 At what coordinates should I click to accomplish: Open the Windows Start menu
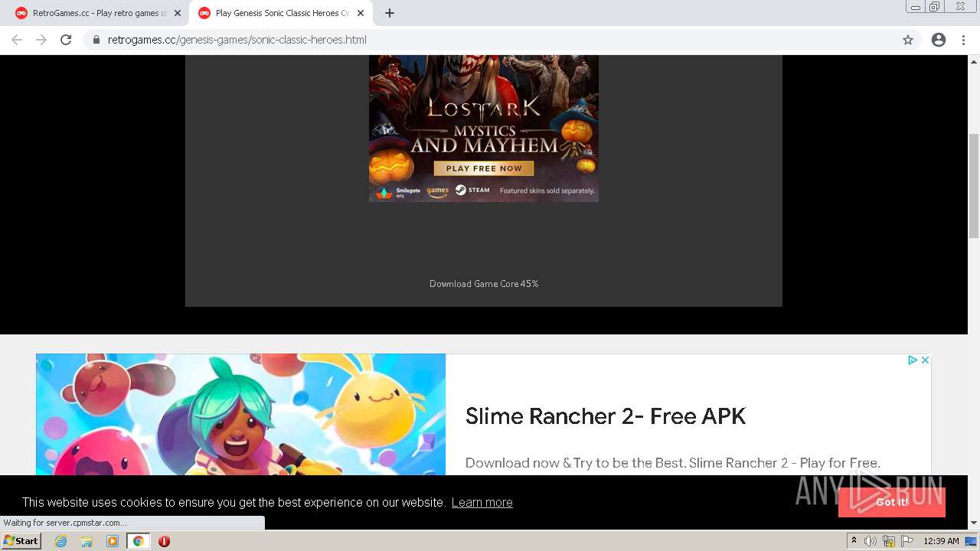point(21,541)
